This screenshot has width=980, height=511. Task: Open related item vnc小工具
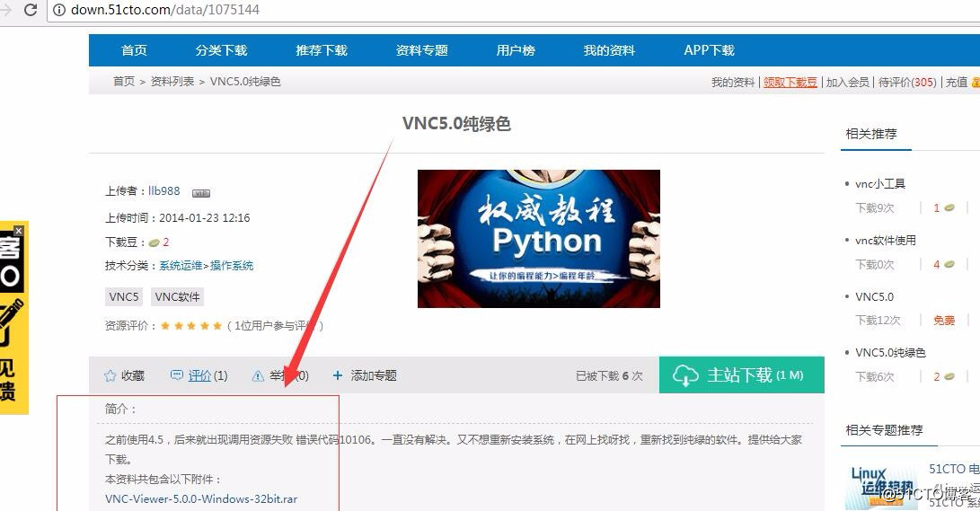(x=880, y=183)
